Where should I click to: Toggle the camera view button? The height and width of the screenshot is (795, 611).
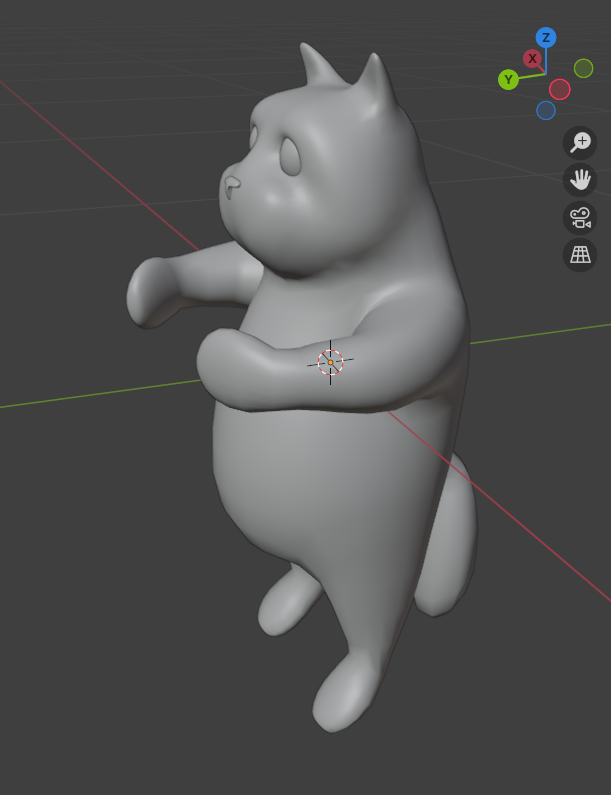pos(580,218)
